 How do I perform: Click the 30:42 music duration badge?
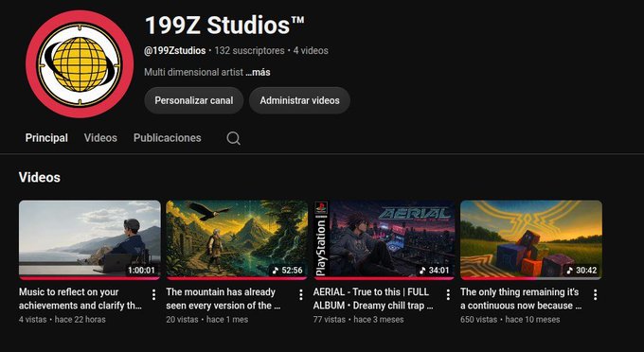coord(581,271)
